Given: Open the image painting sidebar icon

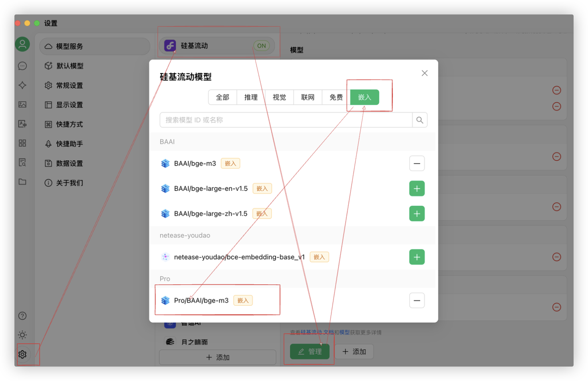Looking at the screenshot, I should coord(22,105).
